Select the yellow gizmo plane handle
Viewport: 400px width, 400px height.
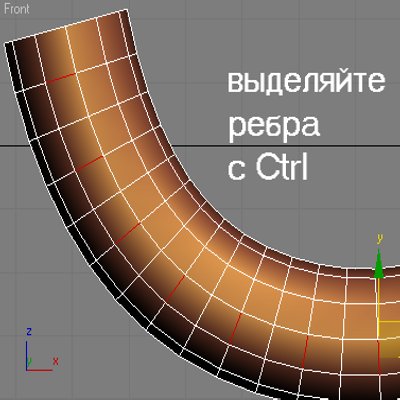point(390,340)
